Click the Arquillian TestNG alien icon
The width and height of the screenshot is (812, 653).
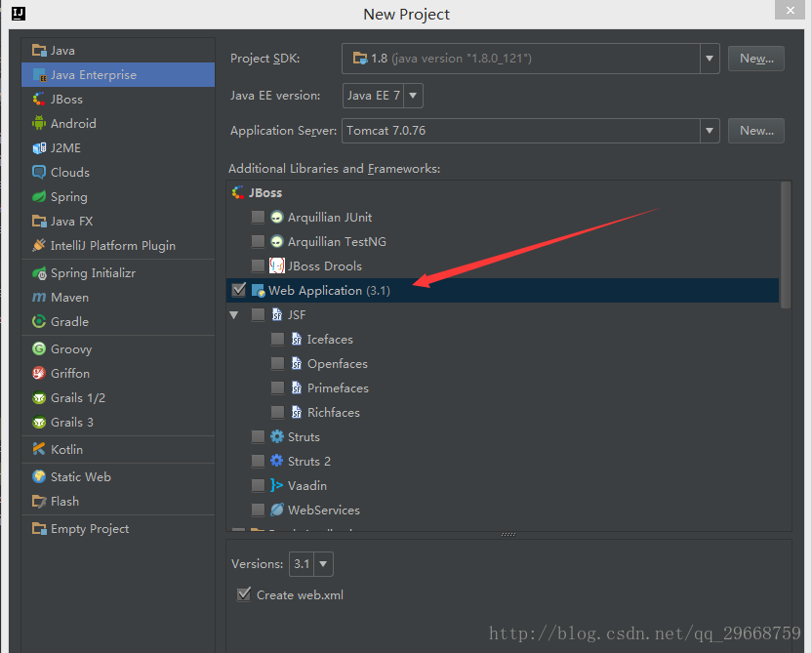[277, 241]
